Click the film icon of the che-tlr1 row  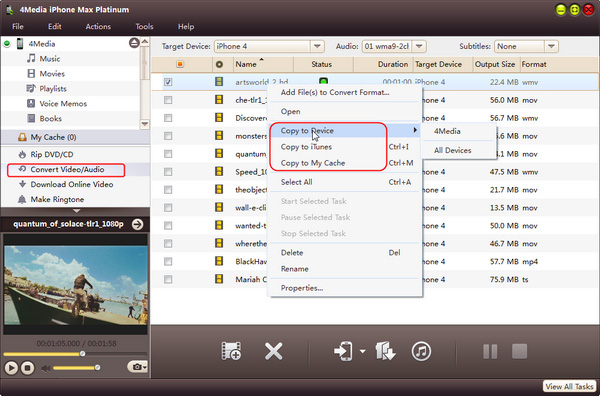(219, 100)
